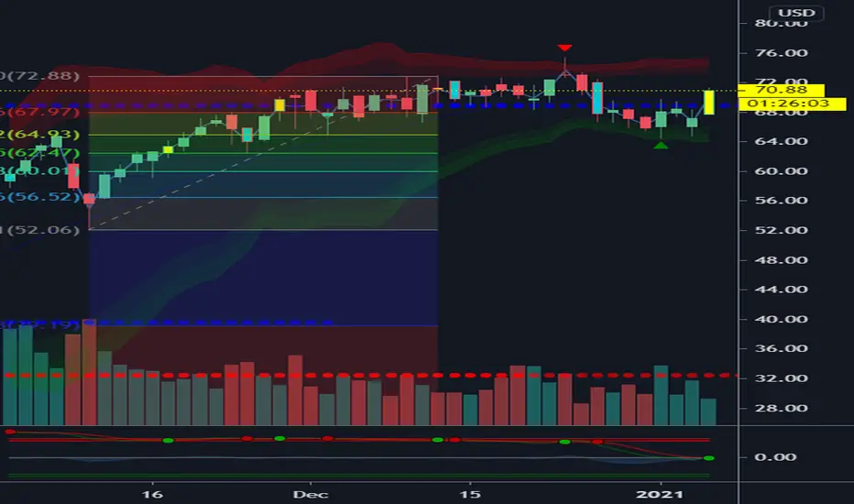Select the Fibonacci level label 1(52.06)

(39, 230)
